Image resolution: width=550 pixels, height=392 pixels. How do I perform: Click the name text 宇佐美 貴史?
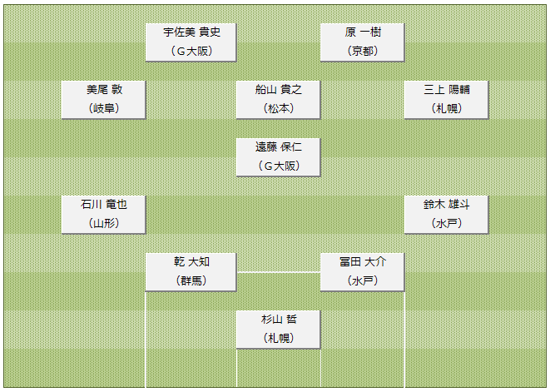click(x=192, y=32)
